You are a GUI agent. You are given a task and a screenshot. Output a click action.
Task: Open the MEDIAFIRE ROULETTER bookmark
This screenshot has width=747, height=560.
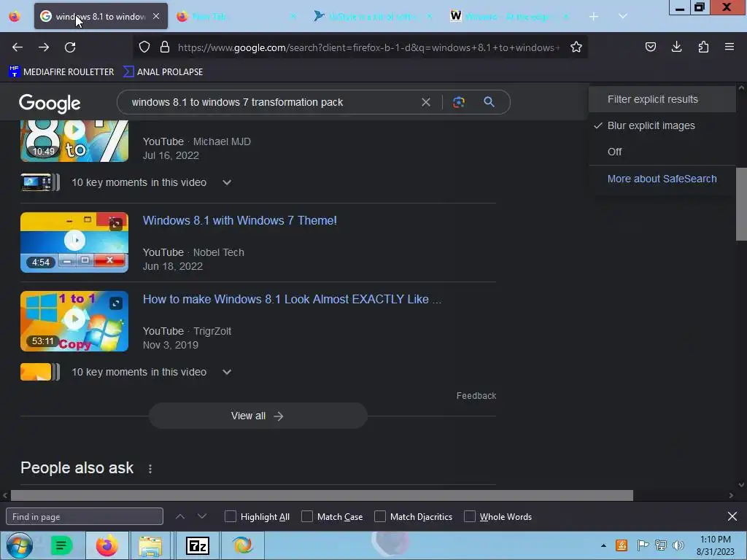pos(61,72)
